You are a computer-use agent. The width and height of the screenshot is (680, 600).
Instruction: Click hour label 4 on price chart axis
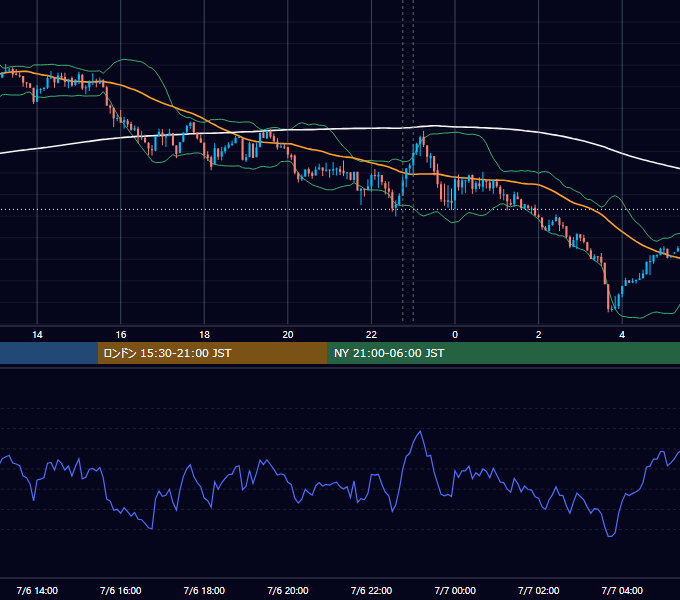(x=622, y=335)
